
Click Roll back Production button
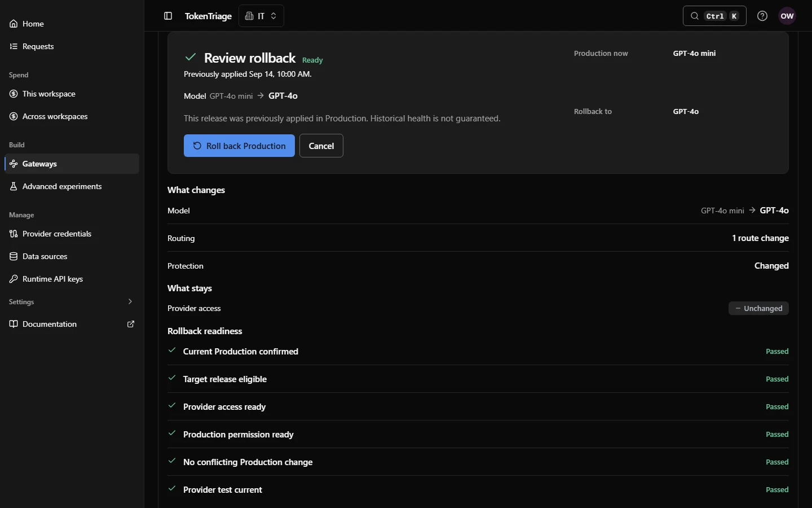pos(239,146)
